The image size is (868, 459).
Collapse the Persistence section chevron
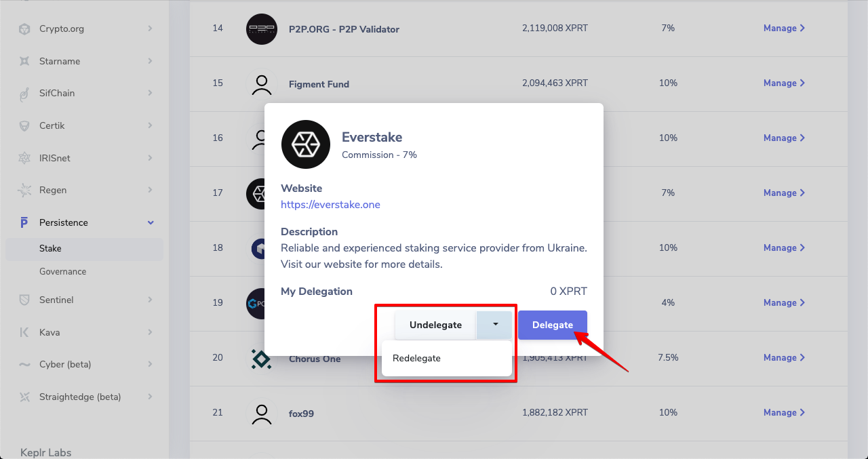[151, 222]
